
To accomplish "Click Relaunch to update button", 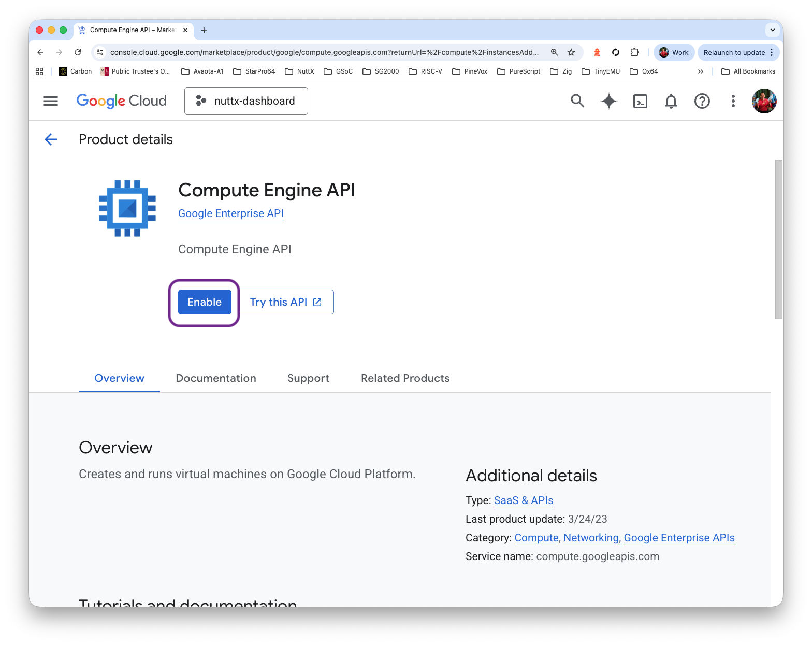I will 738,52.
